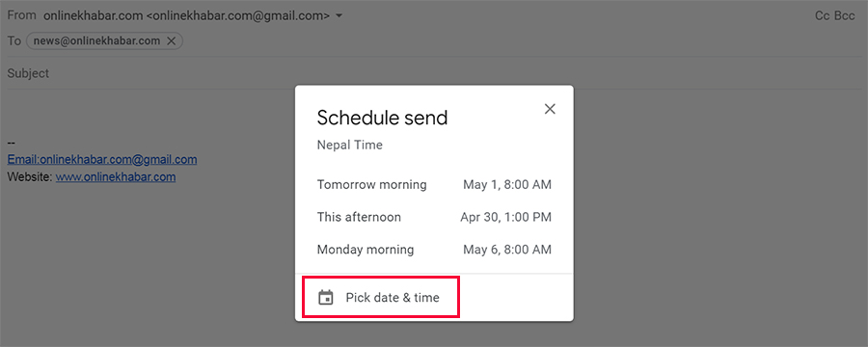Close the Schedule send dialog
Viewport: 868px width, 347px height.
[550, 109]
